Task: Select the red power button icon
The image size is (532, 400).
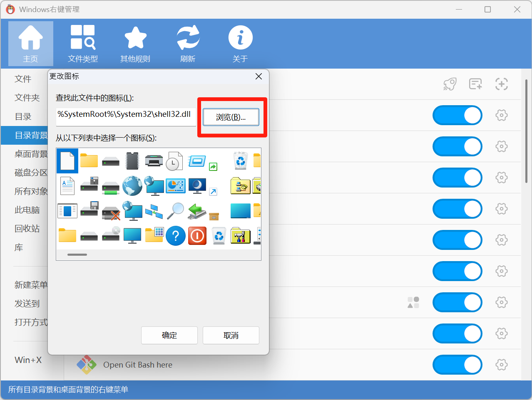Action: coord(197,236)
